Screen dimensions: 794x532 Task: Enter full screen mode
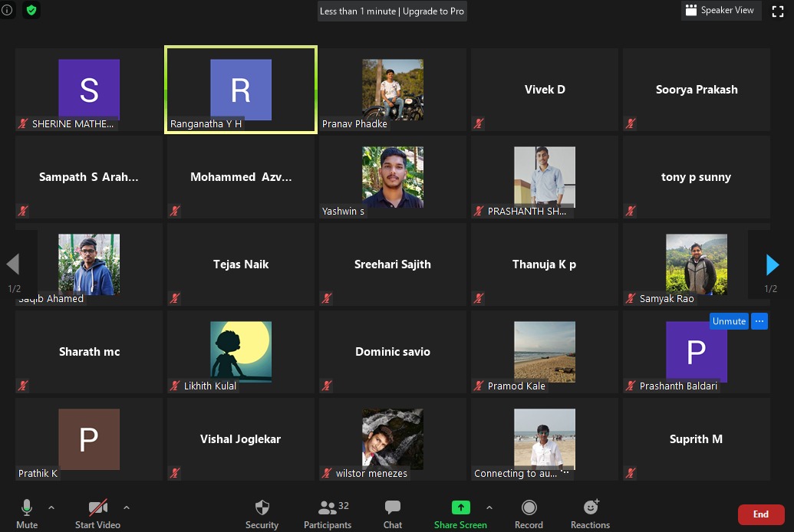(x=776, y=11)
